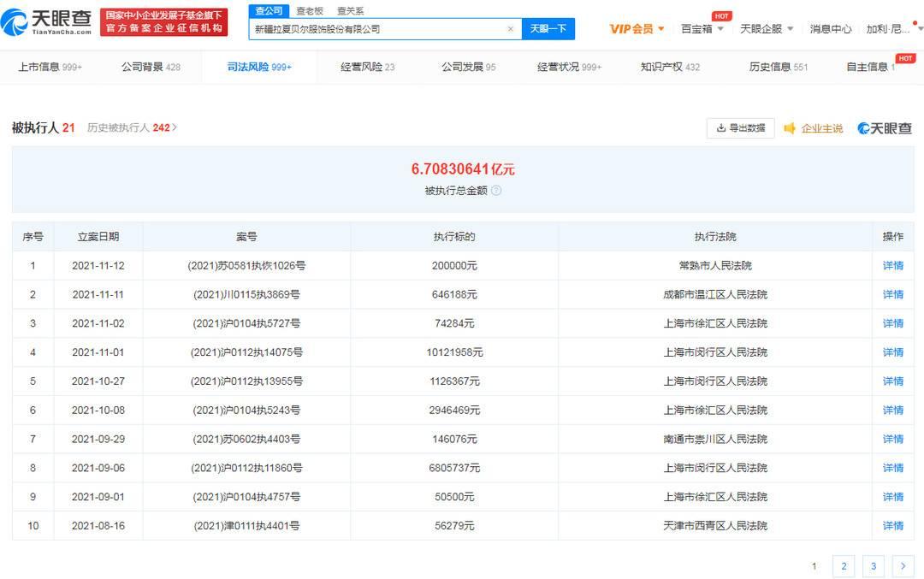Click the total amount 6.70830641亿元
The width and height of the screenshot is (924, 579).
point(463,169)
